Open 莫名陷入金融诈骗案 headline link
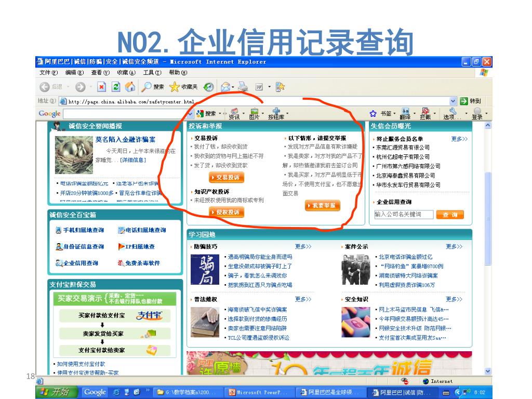The height and width of the screenshot is (399, 532). [x=125, y=139]
